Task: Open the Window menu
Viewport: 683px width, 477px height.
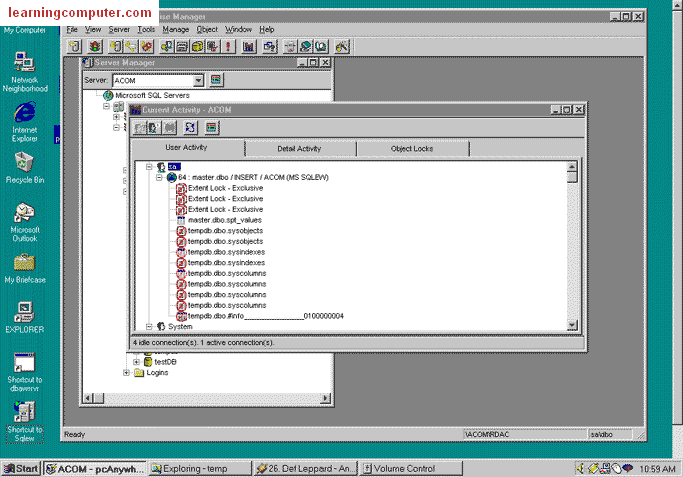Action: pos(238,29)
